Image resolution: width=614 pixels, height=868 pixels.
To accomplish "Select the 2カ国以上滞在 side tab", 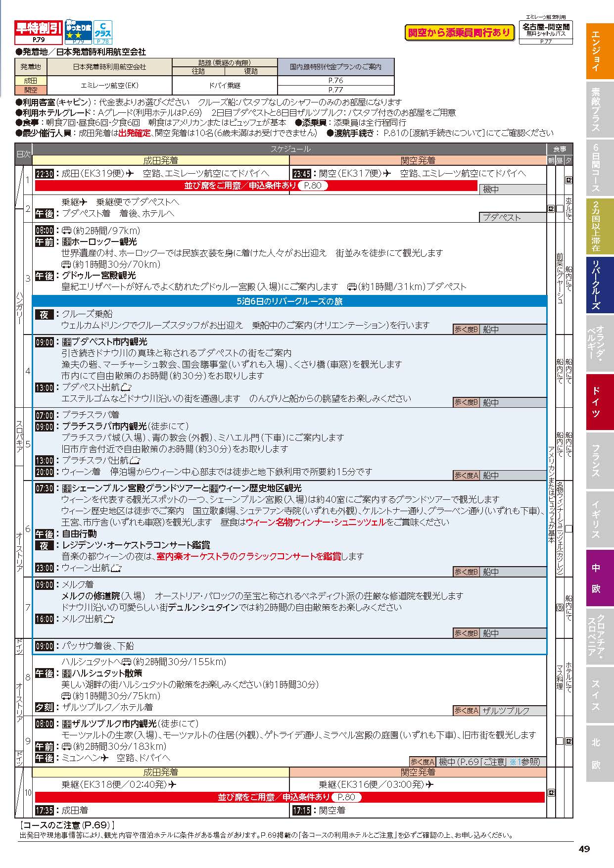I will tap(600, 226).
